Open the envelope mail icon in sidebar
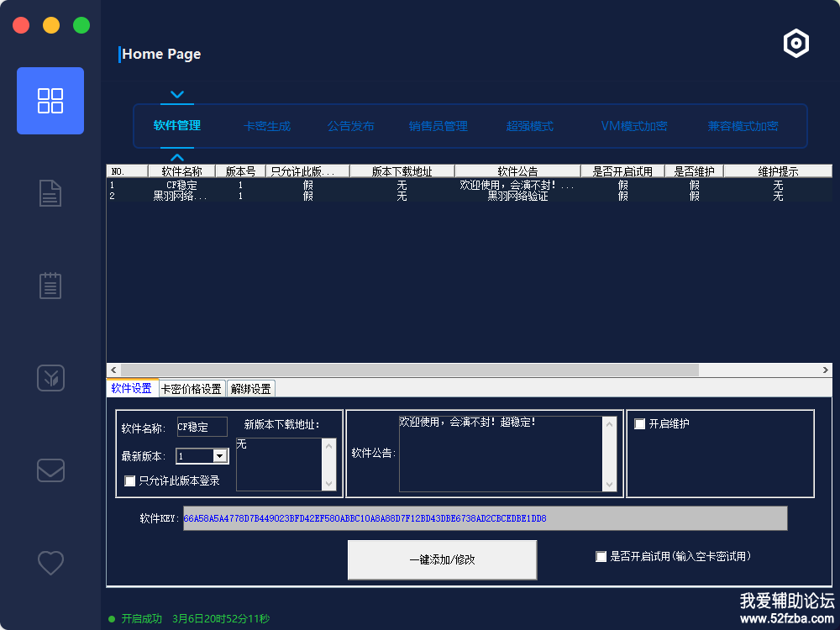Image resolution: width=840 pixels, height=630 pixels. 50,470
